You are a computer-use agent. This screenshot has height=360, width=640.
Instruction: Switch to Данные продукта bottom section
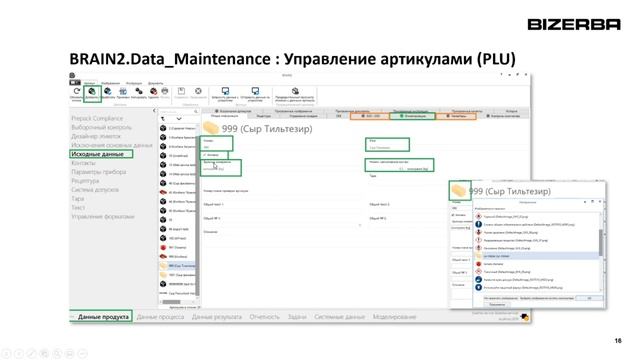(x=103, y=317)
